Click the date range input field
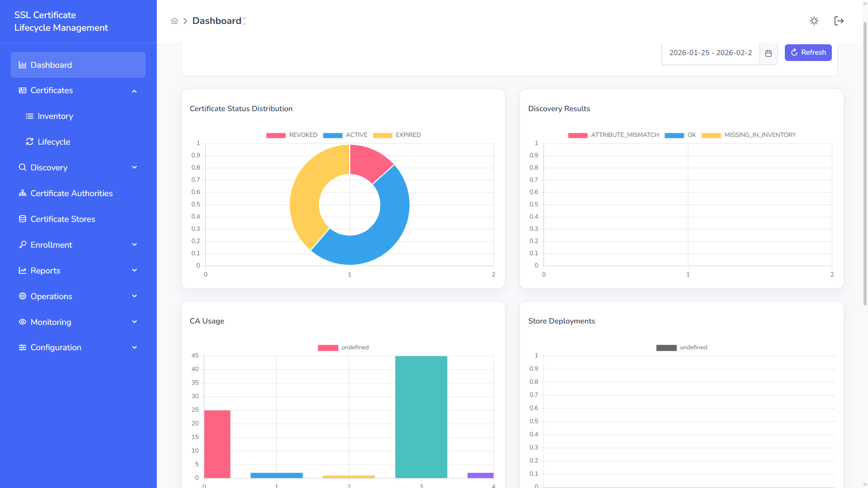Viewport: 868px width, 488px height. pos(710,53)
